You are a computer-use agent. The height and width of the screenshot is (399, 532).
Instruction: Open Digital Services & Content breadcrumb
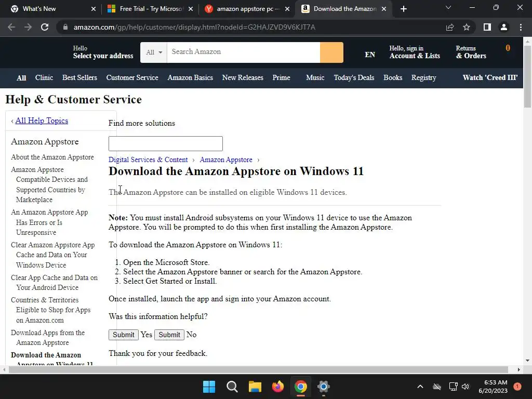(148, 160)
